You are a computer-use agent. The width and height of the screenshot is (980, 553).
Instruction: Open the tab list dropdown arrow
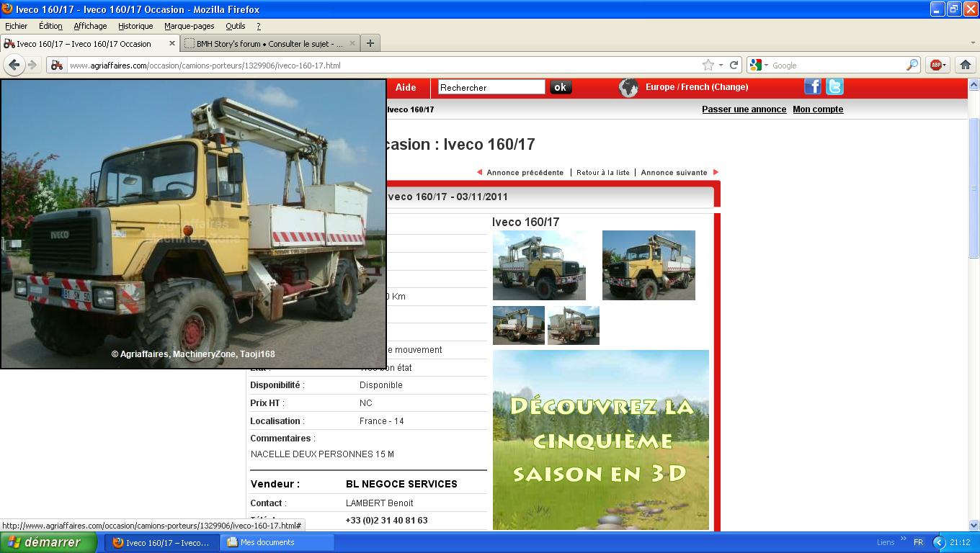click(972, 43)
